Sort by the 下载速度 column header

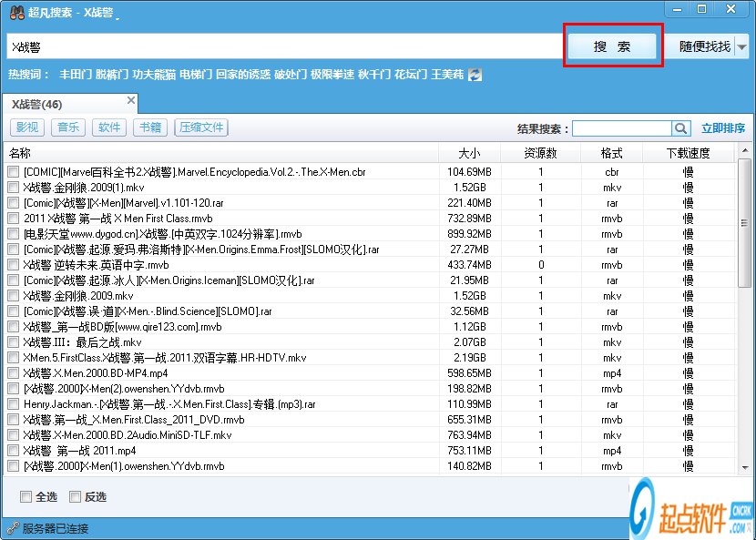(x=688, y=153)
